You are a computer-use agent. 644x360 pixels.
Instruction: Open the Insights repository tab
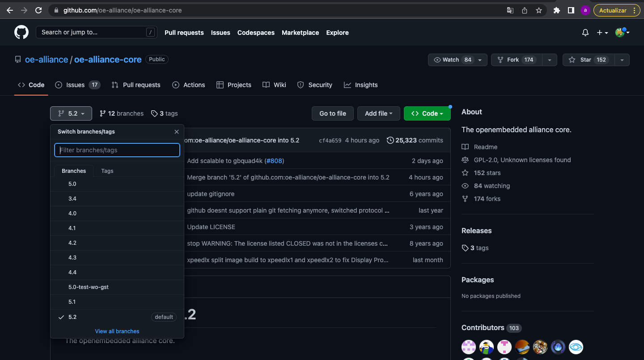(x=361, y=85)
